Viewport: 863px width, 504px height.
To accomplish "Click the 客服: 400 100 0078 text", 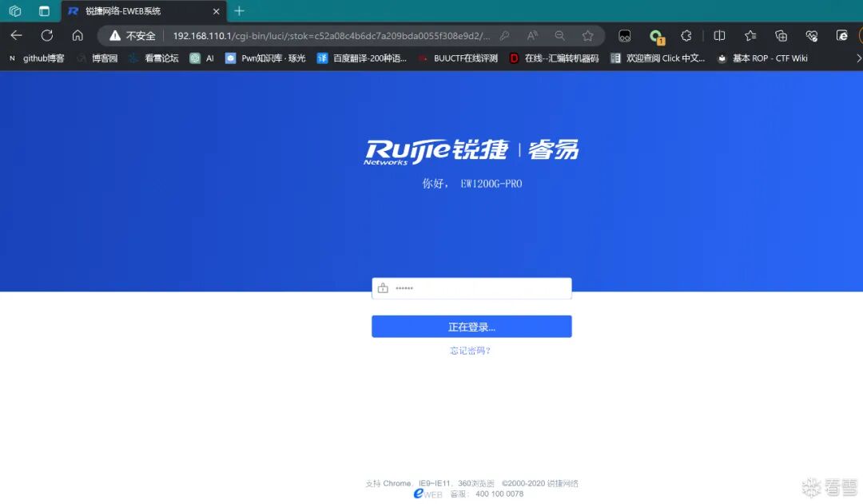I will click(487, 494).
